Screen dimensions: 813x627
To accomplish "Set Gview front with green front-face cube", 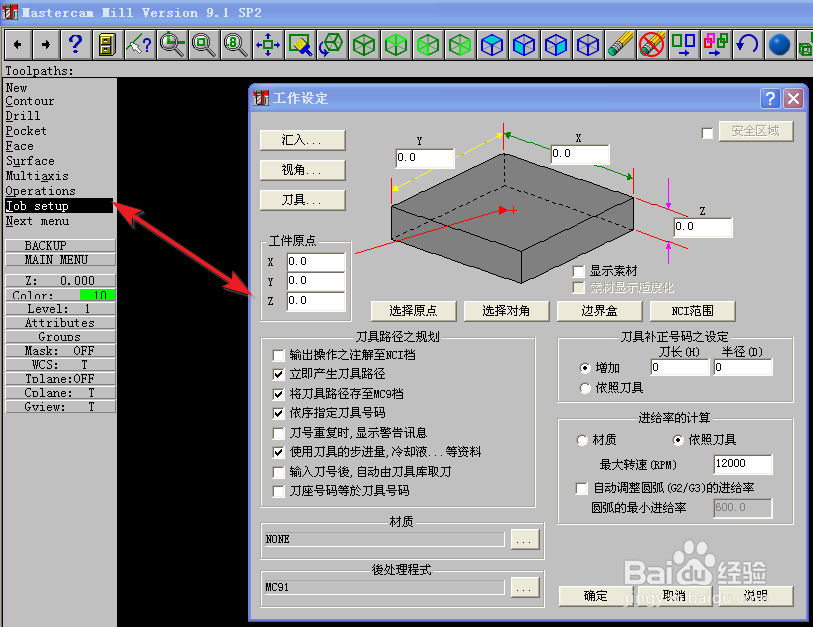I will pos(428,45).
